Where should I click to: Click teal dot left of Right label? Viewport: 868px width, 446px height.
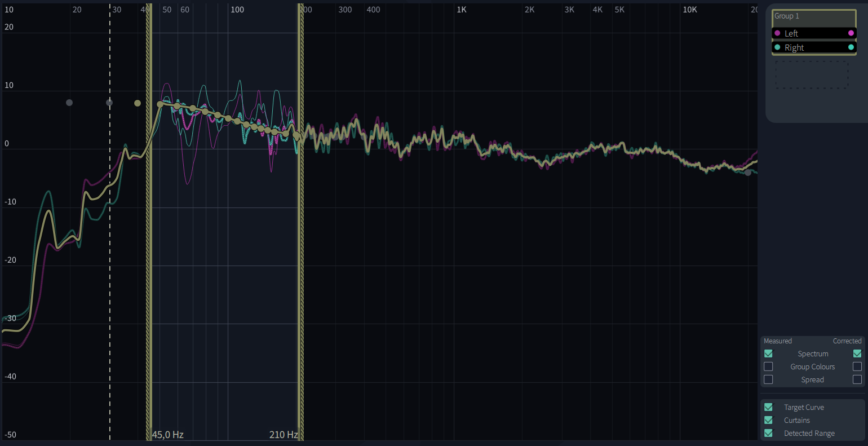coord(777,47)
